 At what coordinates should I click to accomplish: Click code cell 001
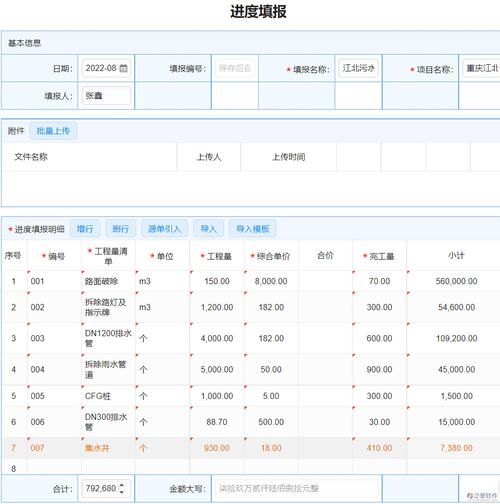(x=54, y=281)
